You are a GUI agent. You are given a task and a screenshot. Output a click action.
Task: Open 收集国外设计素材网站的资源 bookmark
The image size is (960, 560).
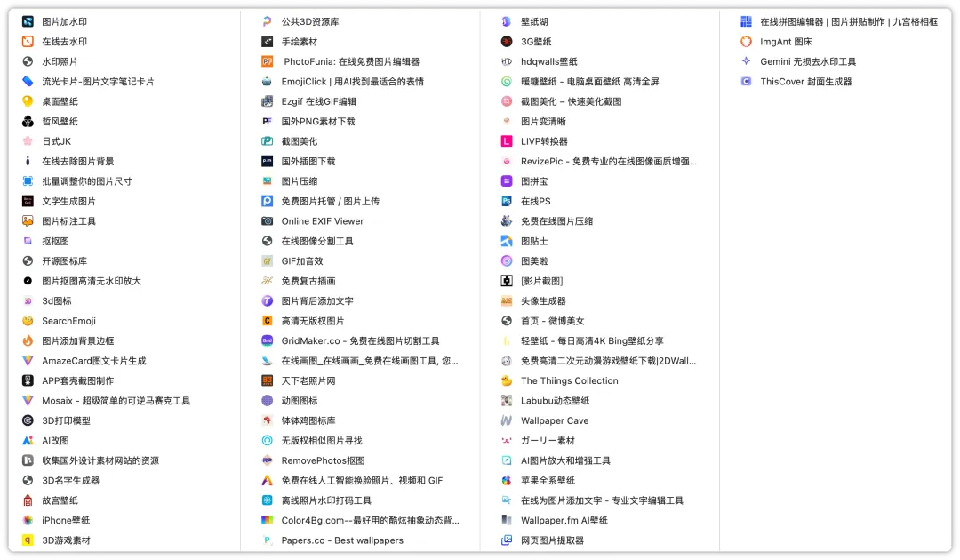click(100, 460)
